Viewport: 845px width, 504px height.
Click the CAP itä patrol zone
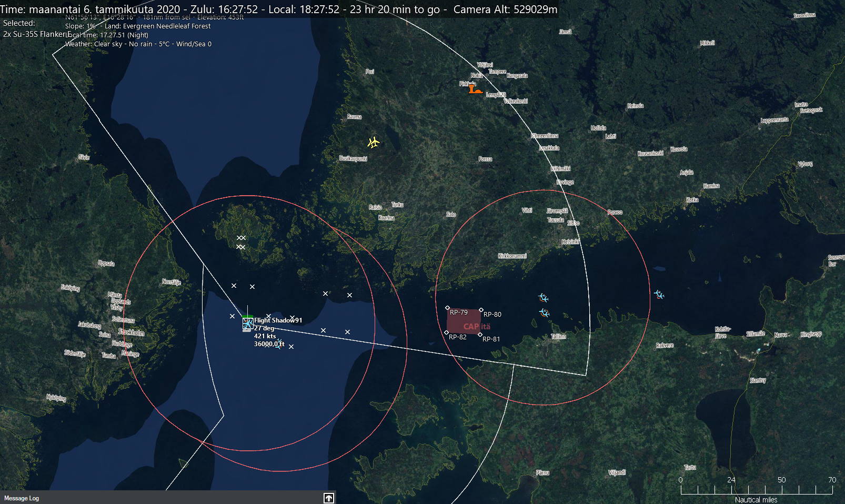click(464, 322)
